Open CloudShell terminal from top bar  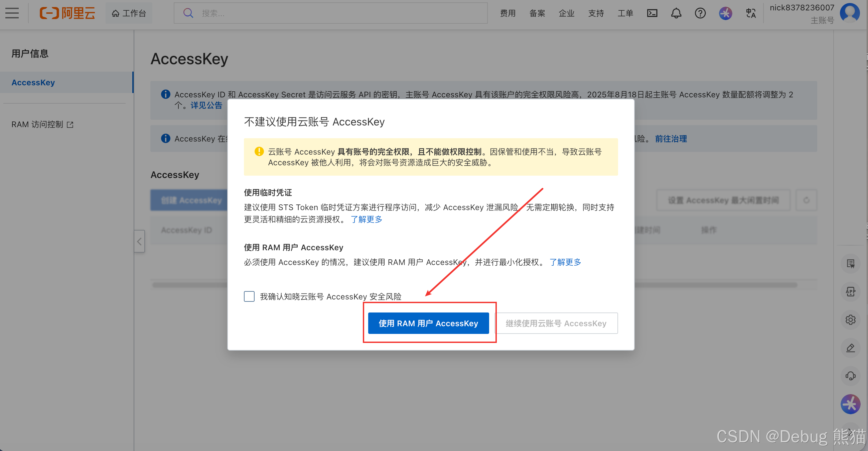click(x=653, y=13)
